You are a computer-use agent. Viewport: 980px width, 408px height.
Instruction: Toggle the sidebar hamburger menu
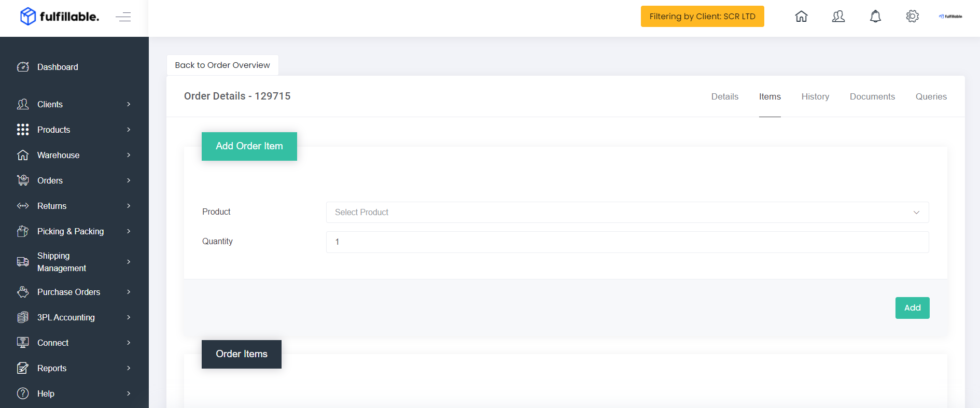[x=123, y=17]
